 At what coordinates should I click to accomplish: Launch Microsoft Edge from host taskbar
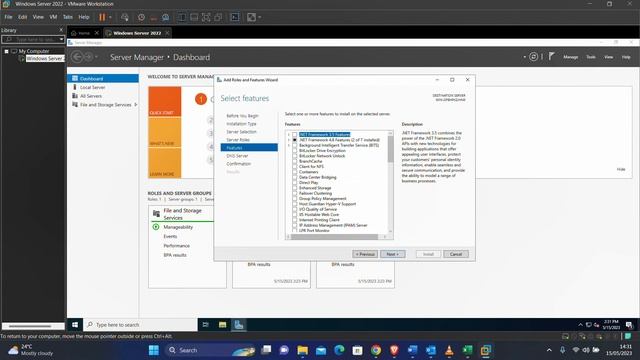[339, 350]
